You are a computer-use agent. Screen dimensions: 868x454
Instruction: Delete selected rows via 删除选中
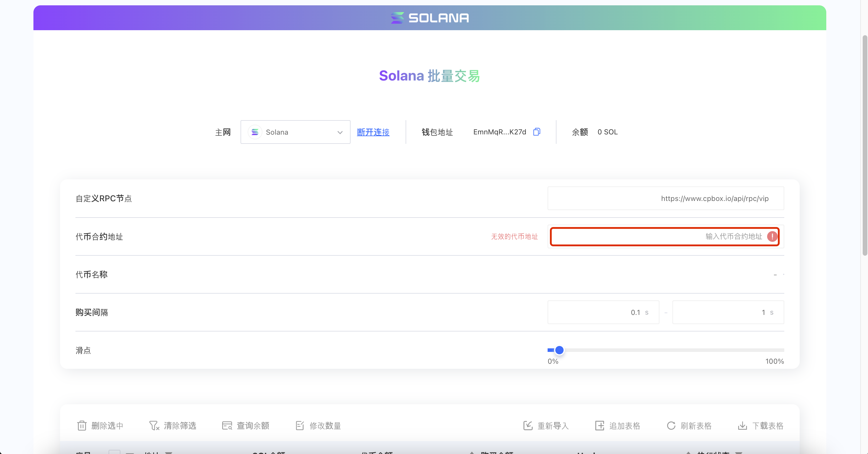100,426
